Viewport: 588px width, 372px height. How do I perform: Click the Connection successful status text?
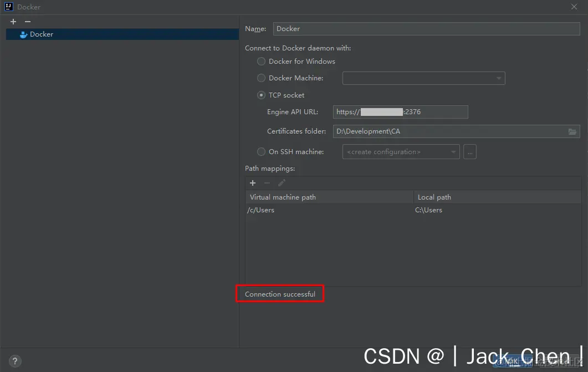pyautogui.click(x=280, y=294)
